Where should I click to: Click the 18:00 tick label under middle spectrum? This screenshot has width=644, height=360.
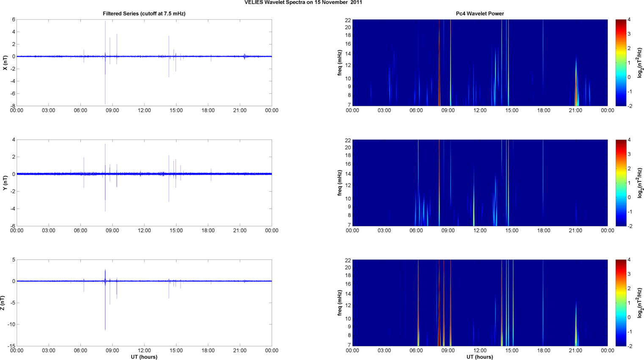(544, 231)
